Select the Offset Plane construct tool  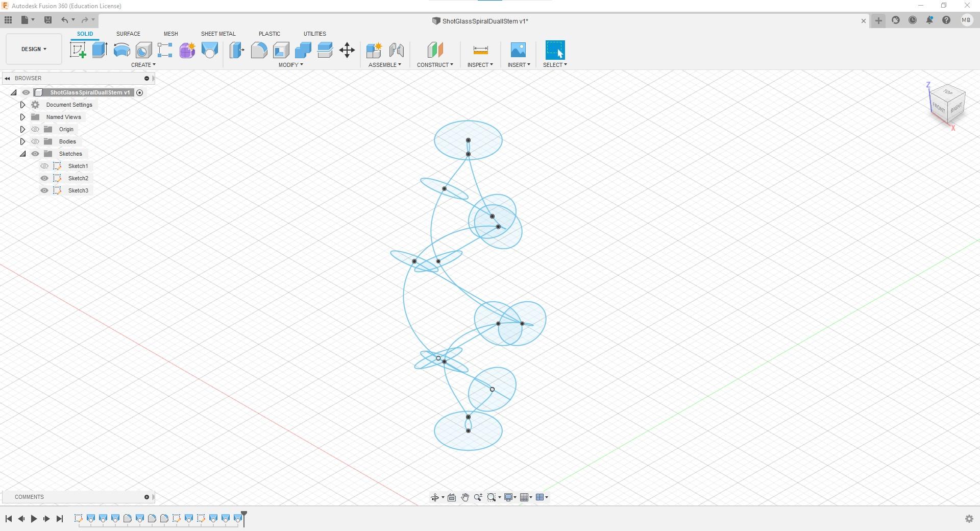[435, 50]
